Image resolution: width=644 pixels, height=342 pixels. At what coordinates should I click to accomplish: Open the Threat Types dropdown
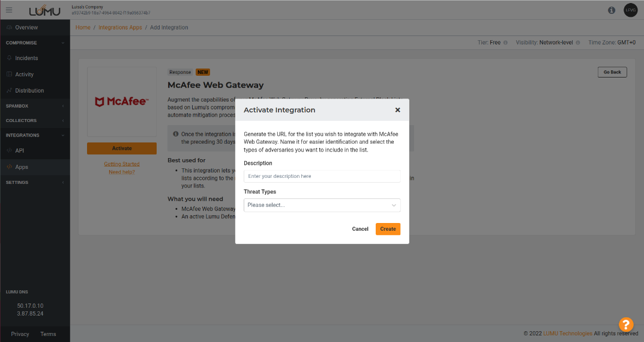[x=322, y=205]
